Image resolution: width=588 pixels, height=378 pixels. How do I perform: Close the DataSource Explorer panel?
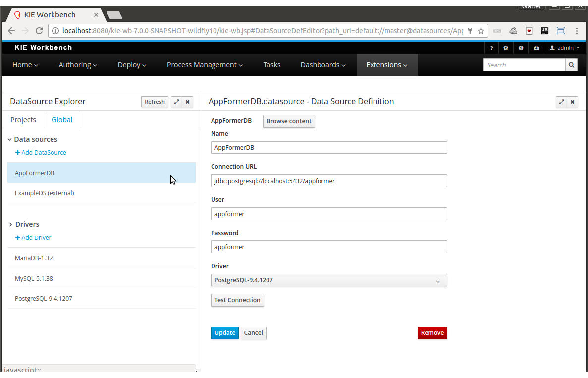(x=188, y=102)
